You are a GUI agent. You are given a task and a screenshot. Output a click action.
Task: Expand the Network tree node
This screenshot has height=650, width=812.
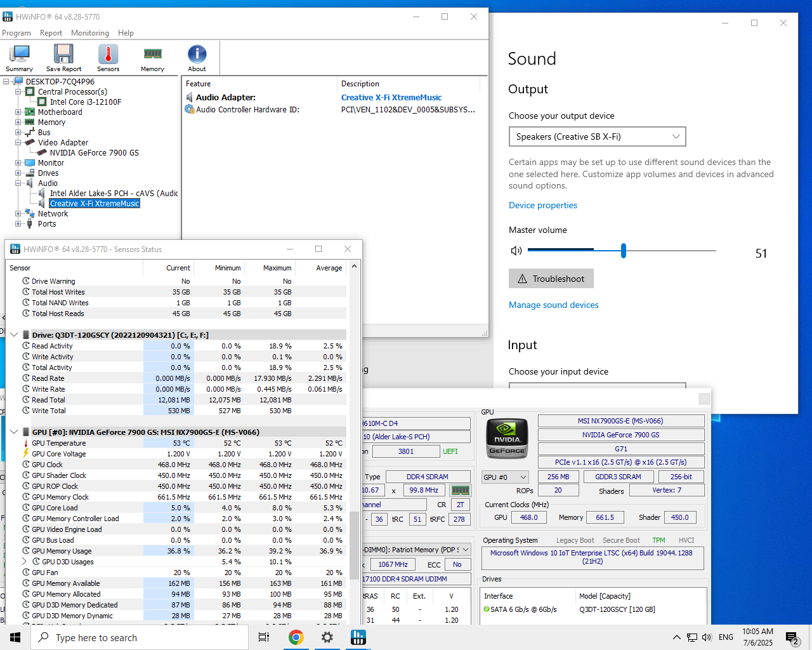tap(18, 213)
